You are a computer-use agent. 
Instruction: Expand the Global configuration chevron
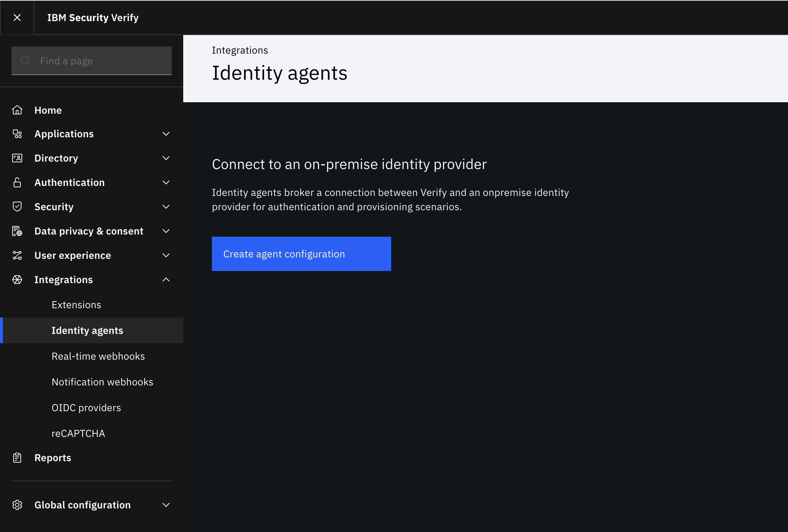click(166, 505)
